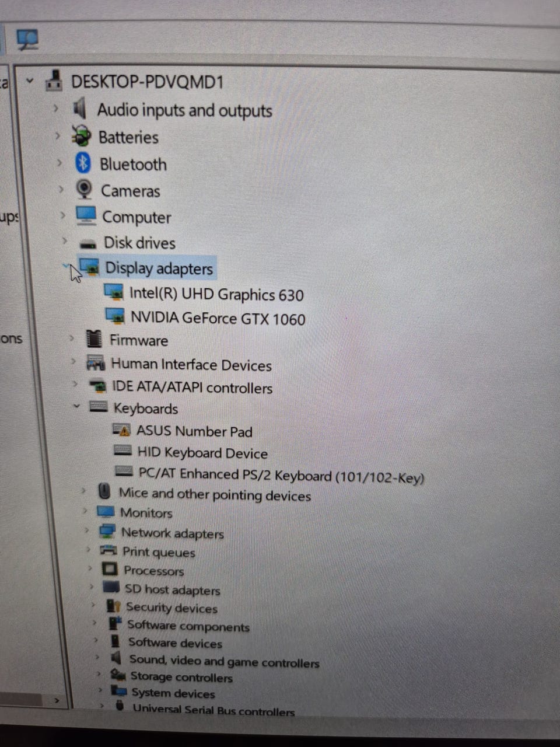Click the Human Interface Devices icon

(96, 363)
